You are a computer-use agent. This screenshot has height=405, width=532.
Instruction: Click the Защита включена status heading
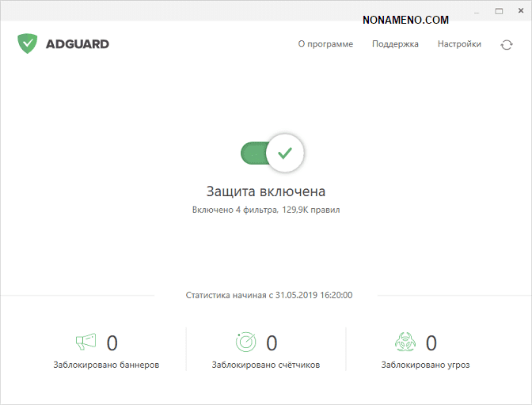(x=266, y=191)
